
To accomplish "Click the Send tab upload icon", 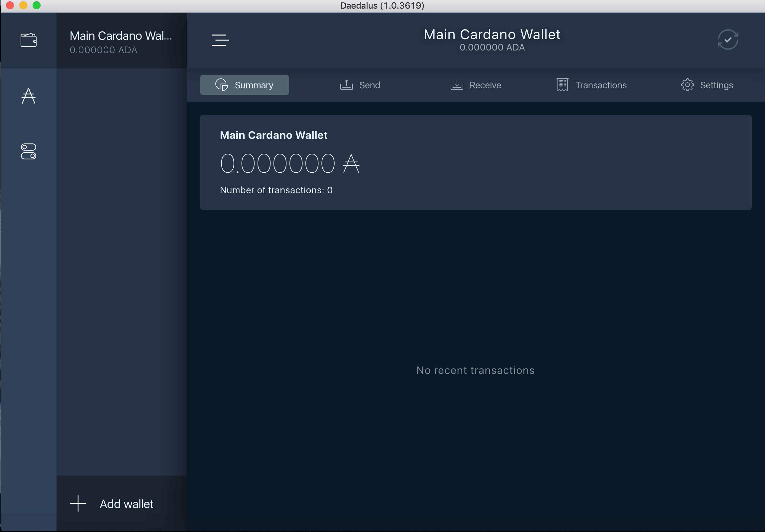I will click(x=347, y=85).
